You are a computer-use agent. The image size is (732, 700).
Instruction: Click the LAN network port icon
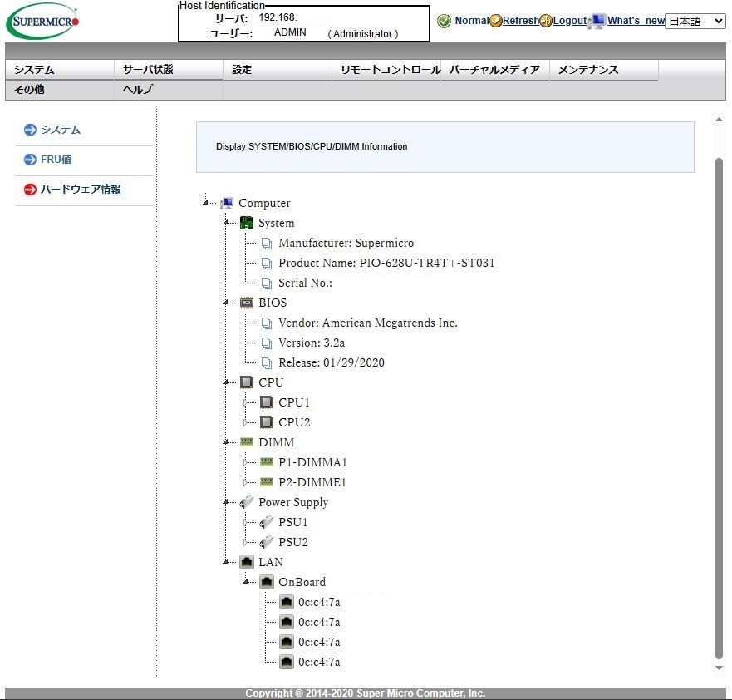pos(247,562)
